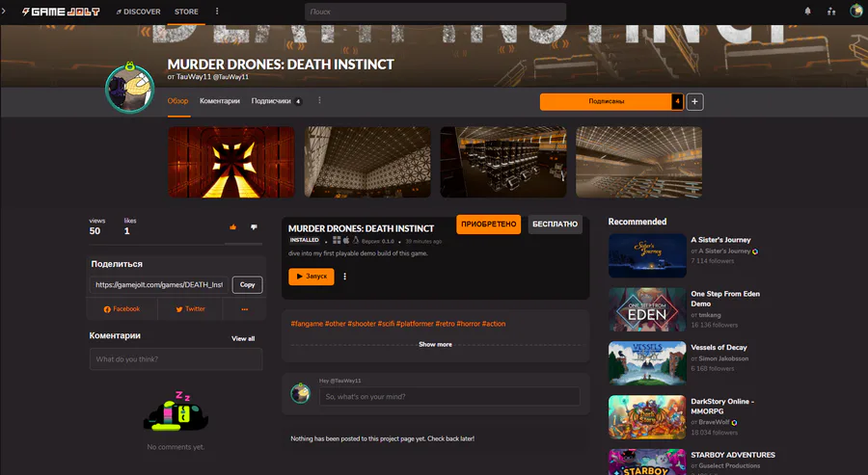Click the INSTALLED status badge
868x475 pixels.
click(x=305, y=240)
